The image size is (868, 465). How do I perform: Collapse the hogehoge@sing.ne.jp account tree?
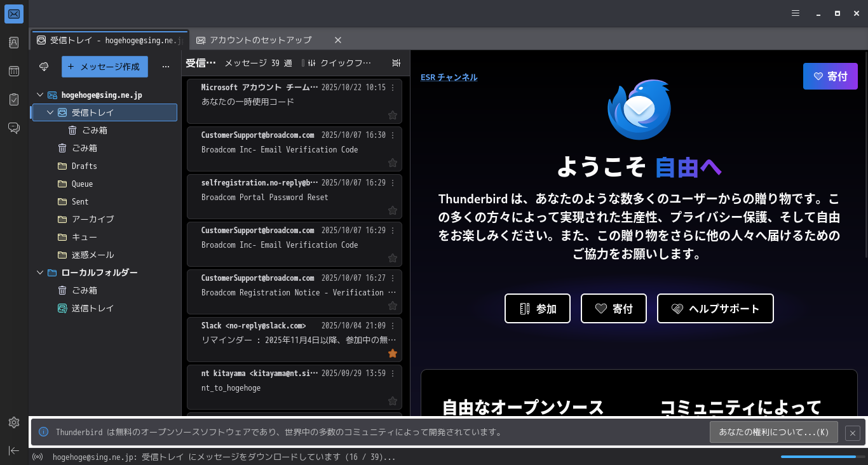pyautogui.click(x=40, y=95)
